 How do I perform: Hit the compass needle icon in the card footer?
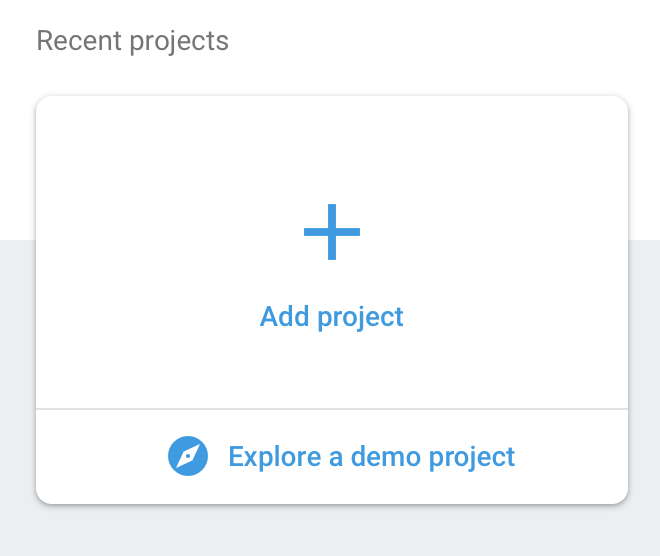click(188, 457)
